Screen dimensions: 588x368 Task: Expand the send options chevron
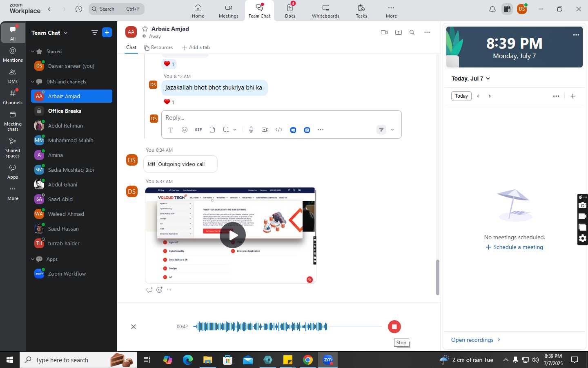tap(392, 130)
